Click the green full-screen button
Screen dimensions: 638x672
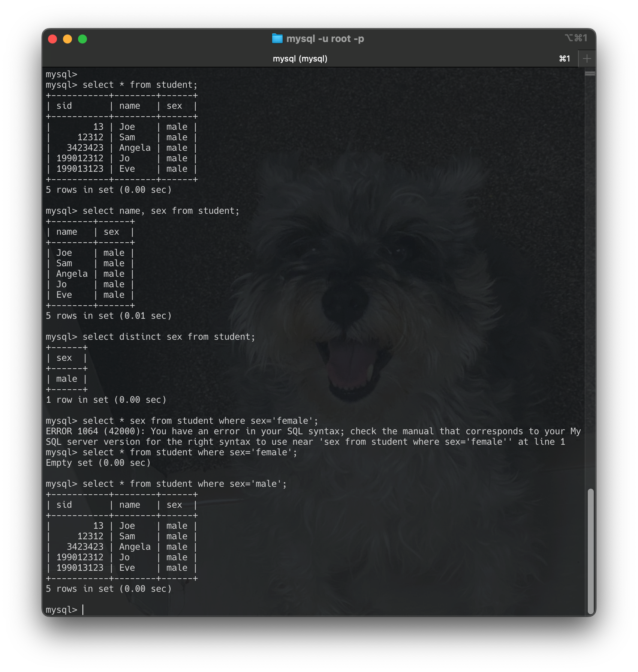[x=82, y=39]
